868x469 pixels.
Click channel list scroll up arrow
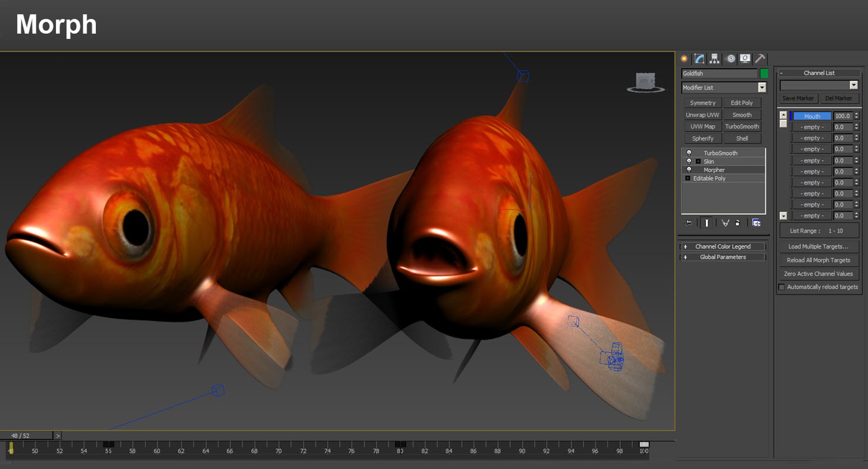[783, 115]
